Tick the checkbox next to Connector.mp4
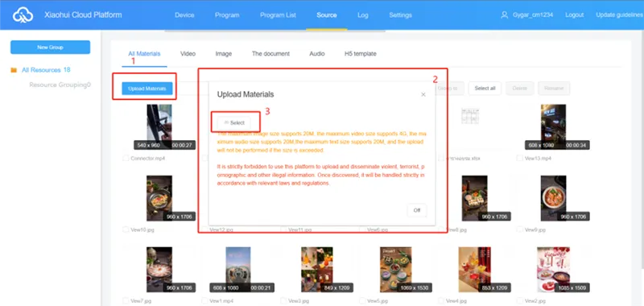This screenshot has height=306, width=644. (126, 158)
